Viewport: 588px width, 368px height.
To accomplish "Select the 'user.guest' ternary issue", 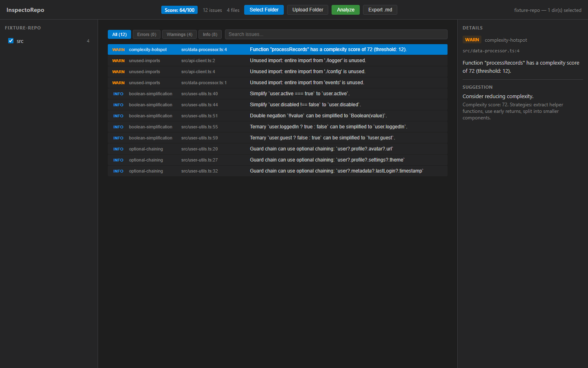I will coord(278,138).
